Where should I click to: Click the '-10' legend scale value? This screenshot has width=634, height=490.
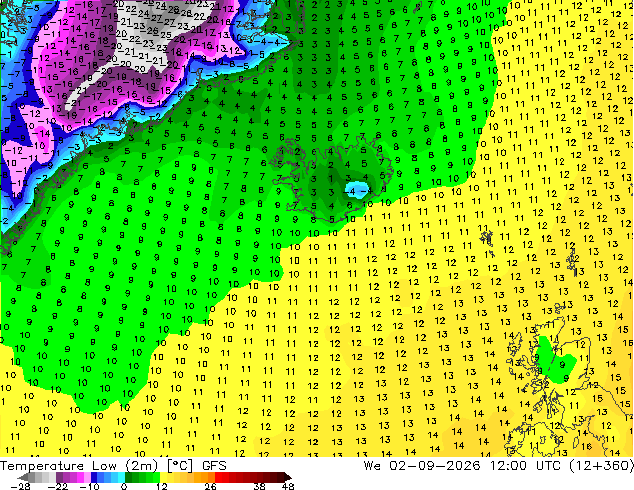[89, 486]
